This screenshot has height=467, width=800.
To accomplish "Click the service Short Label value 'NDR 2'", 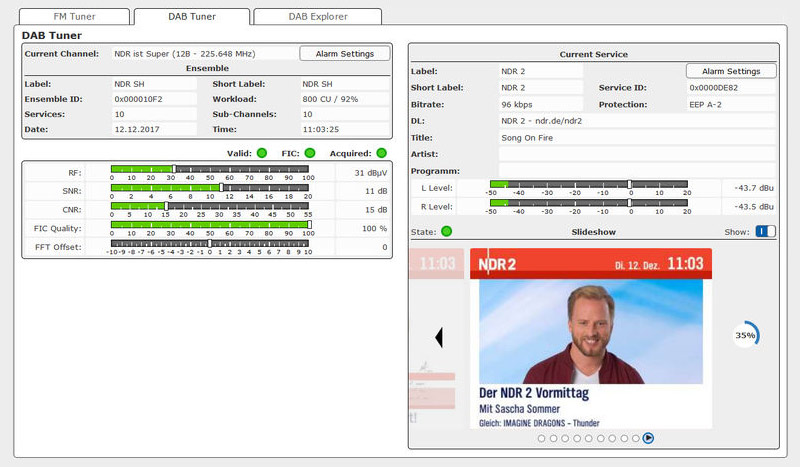I will 541,88.
